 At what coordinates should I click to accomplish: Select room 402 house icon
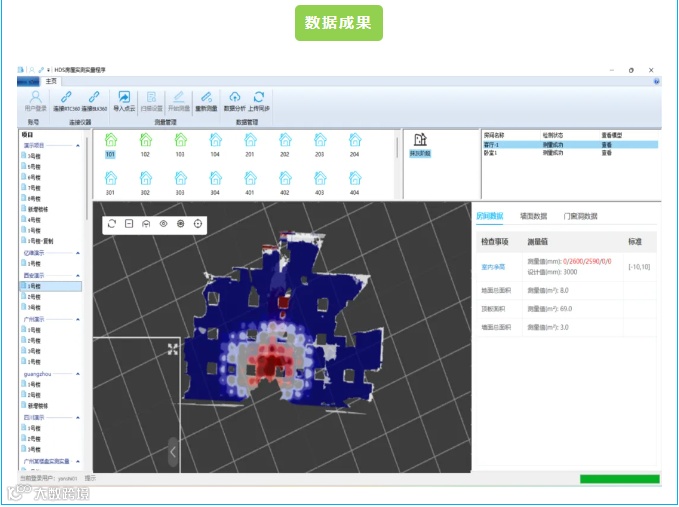pos(285,178)
